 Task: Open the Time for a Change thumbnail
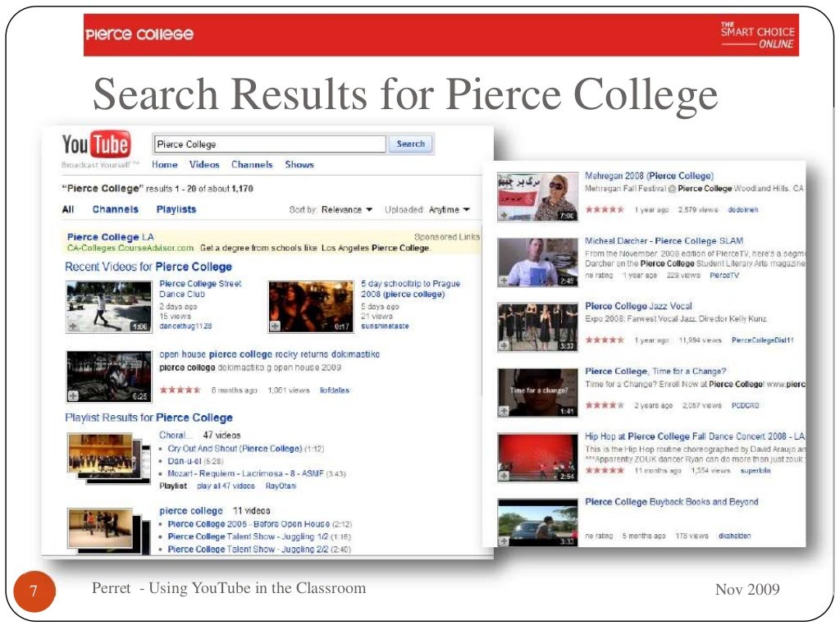pos(538,393)
